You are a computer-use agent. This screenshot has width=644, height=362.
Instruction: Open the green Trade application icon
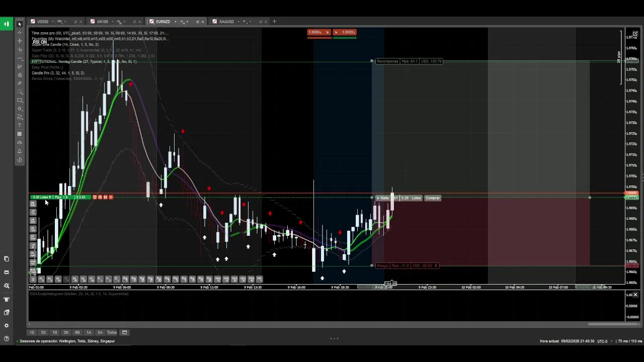pyautogui.click(x=7, y=23)
